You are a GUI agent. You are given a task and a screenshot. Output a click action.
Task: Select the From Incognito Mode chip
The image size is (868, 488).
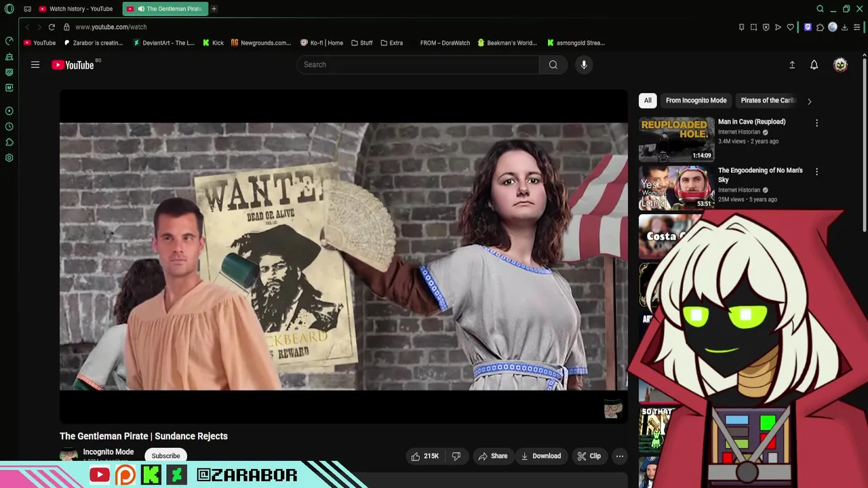(696, 100)
